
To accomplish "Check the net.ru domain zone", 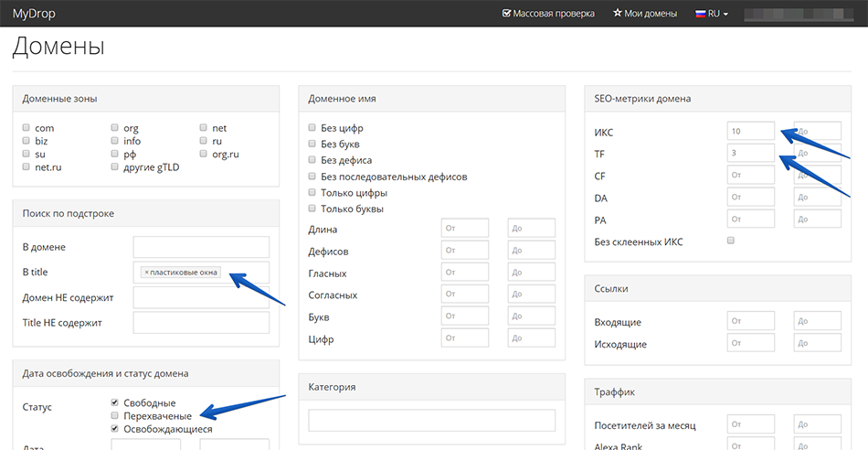I will (x=26, y=166).
